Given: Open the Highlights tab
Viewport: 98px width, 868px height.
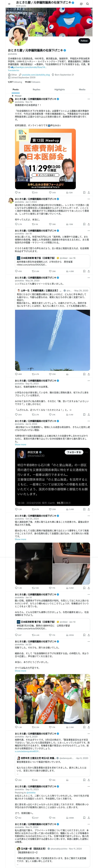Looking at the screenshot, I should (60, 90).
